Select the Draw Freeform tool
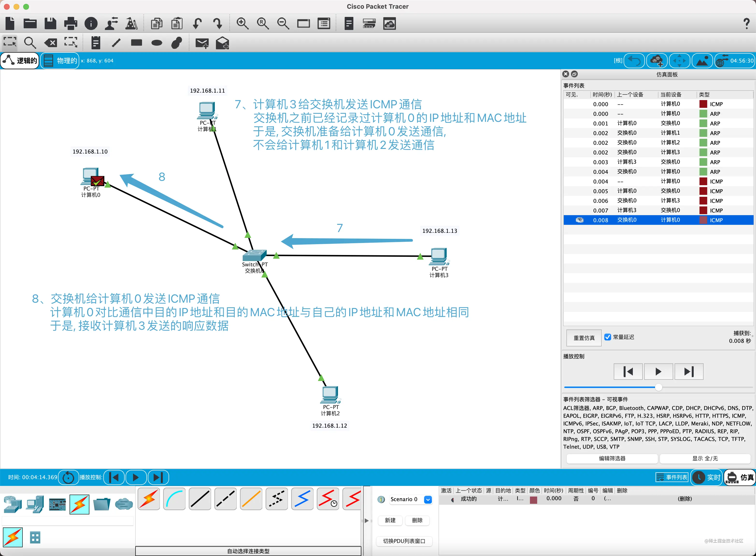 [x=177, y=43]
